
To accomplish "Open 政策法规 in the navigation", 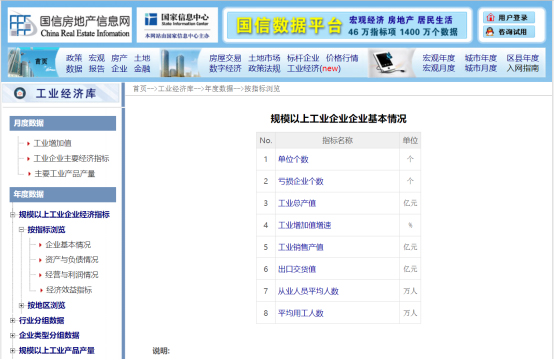I will 264,69.
